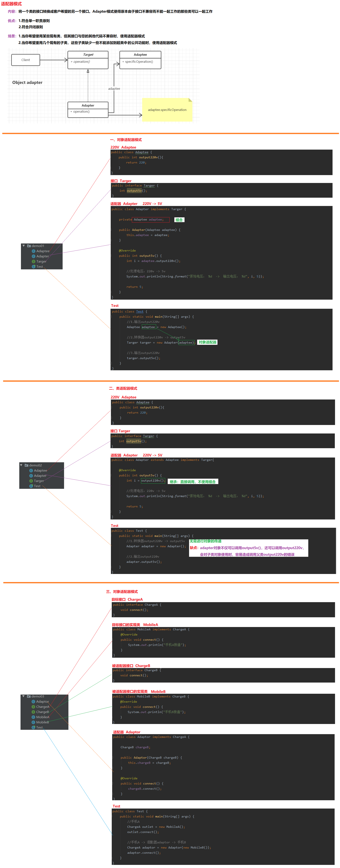Click the ChargeA interface icon in demo03

click(33, 707)
